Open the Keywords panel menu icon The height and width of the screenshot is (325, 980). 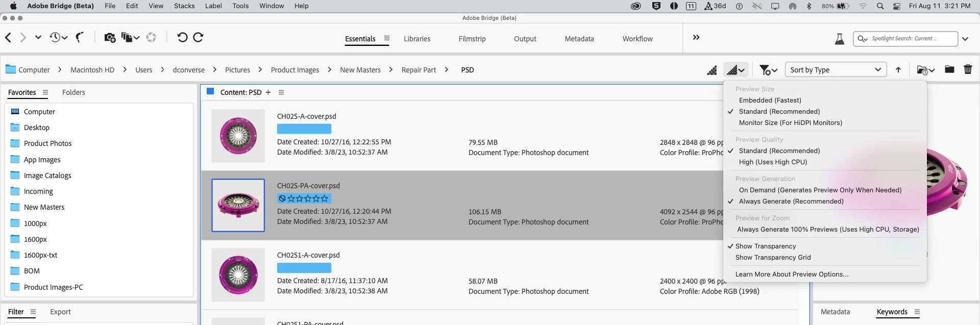point(917,312)
